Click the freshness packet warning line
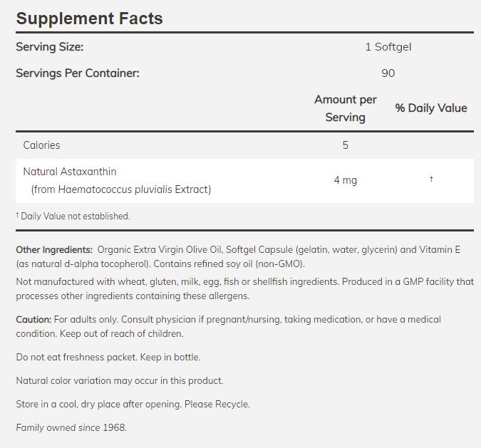 [x=108, y=357]
